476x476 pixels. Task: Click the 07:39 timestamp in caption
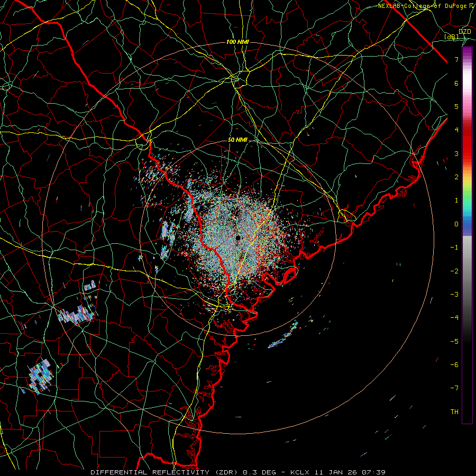373,472
